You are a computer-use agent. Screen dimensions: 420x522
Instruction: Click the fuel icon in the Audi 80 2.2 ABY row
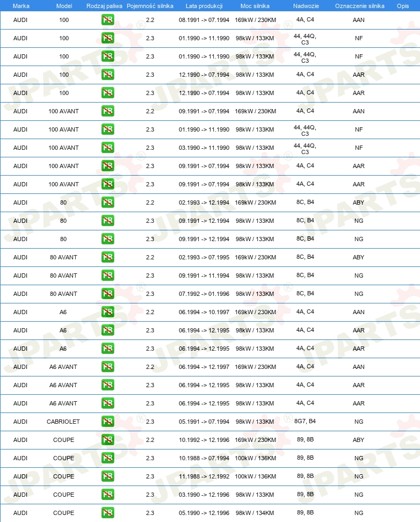click(107, 202)
